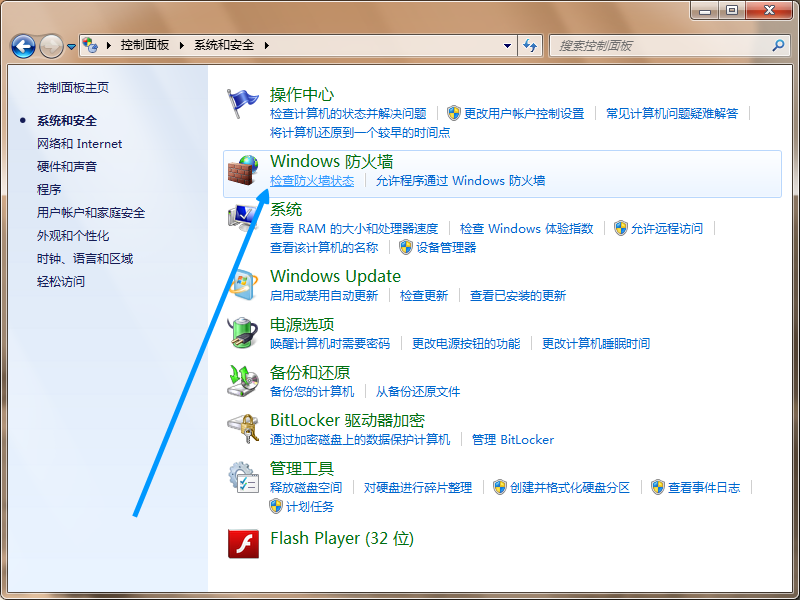Click 检查计算机的状态并解决问题 link
Screen dimensions: 800x600
pos(348,113)
